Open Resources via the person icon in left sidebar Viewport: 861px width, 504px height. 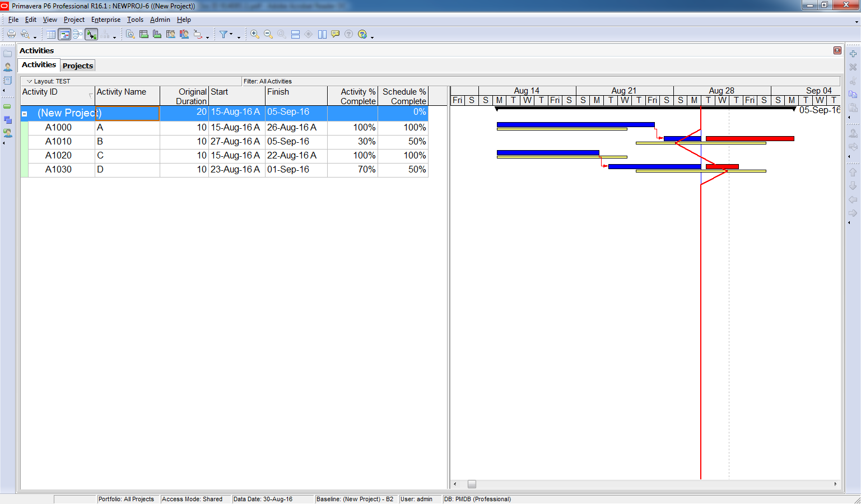tap(8, 67)
